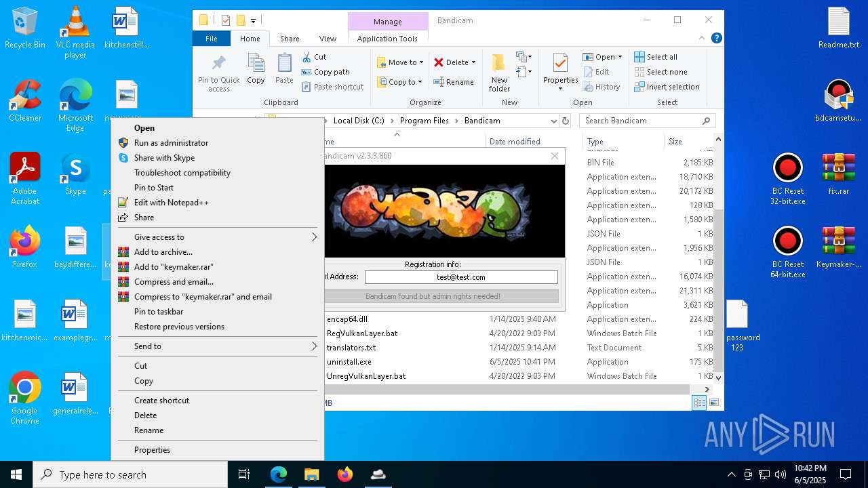
Task: Open Readme.txt file on desktop
Action: click(839, 28)
